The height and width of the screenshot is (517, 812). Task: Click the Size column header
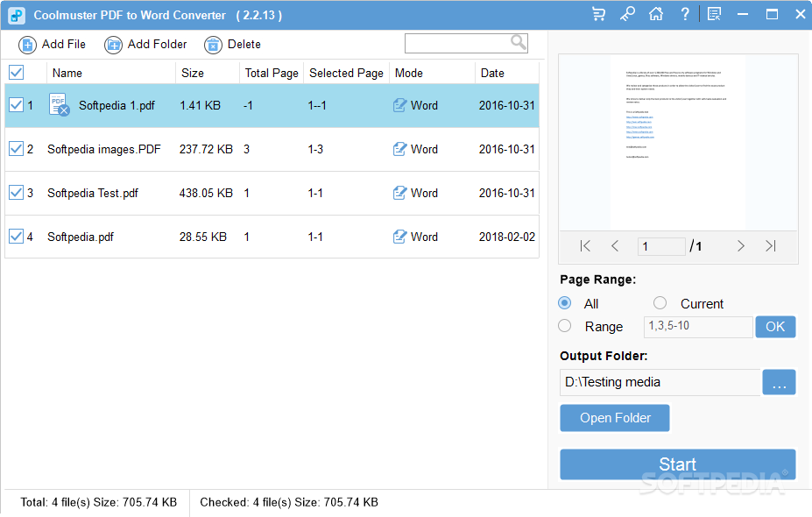[x=193, y=73]
